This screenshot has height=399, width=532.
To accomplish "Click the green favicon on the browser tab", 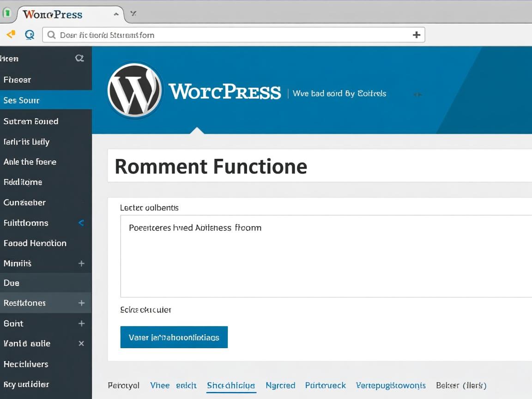I will pos(7,12).
